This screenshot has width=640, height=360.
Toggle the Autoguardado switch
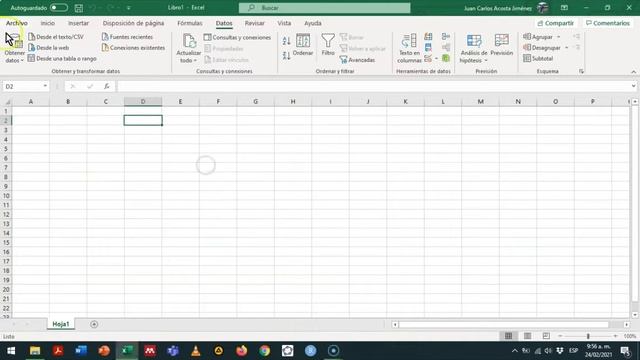(59, 8)
